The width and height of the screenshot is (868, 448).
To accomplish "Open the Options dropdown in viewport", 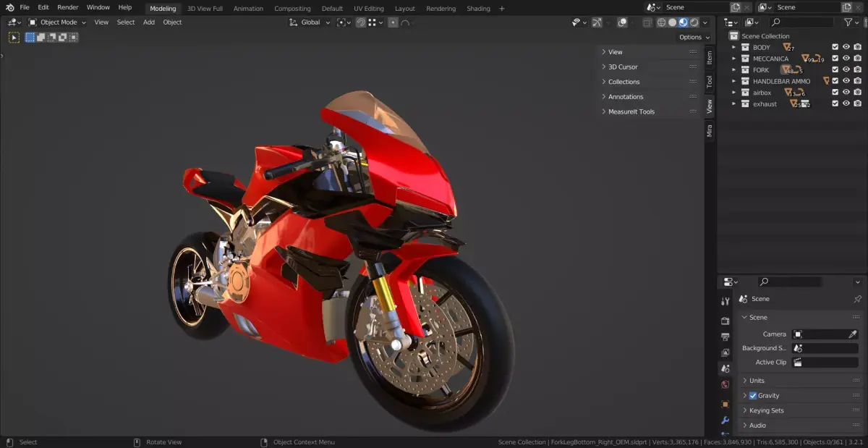I will [x=694, y=37].
